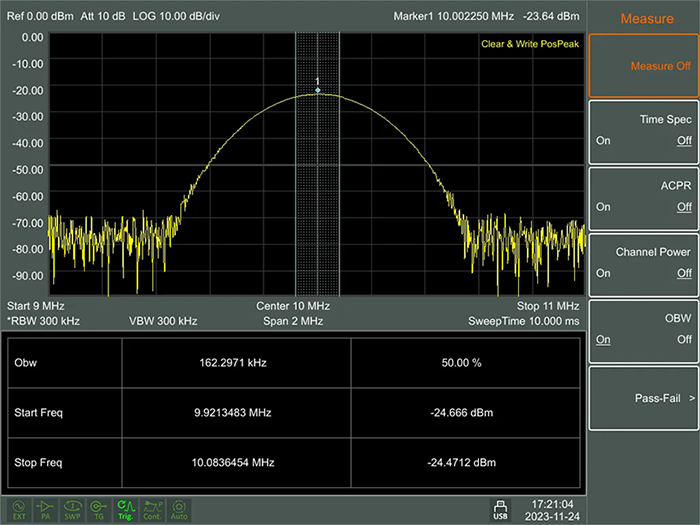Click the Trig. trigger status icon
This screenshot has width=700, height=525.
[125, 510]
